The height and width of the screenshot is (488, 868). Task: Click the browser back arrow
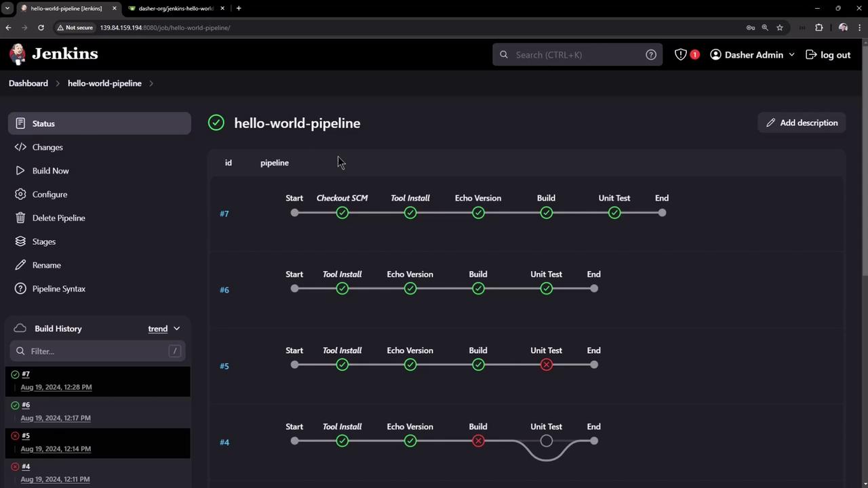[8, 28]
